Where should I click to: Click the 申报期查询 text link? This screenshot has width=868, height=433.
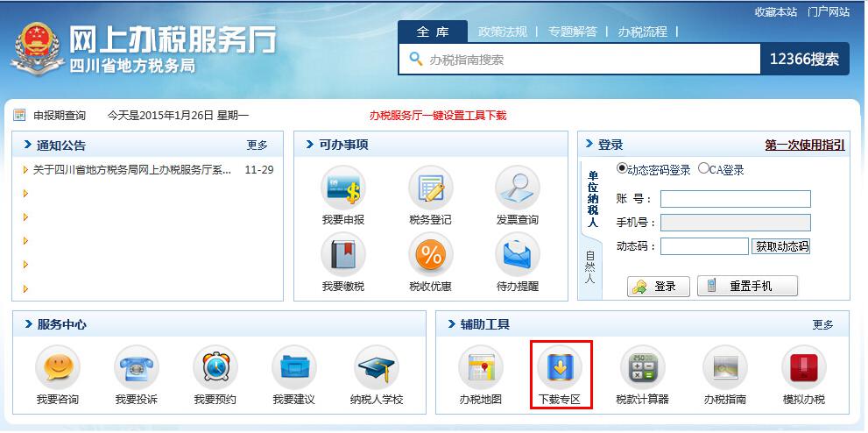coord(60,115)
